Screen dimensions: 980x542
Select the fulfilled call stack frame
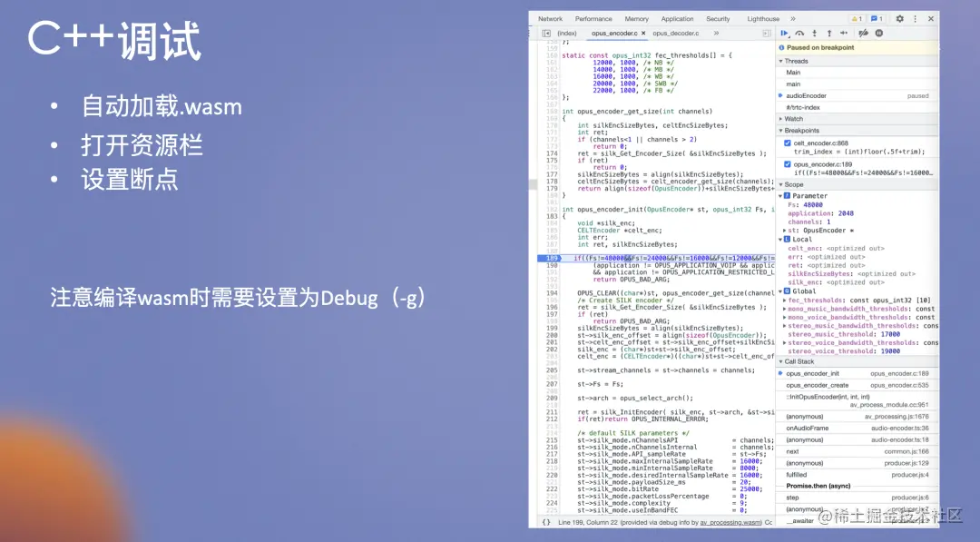tap(857, 475)
